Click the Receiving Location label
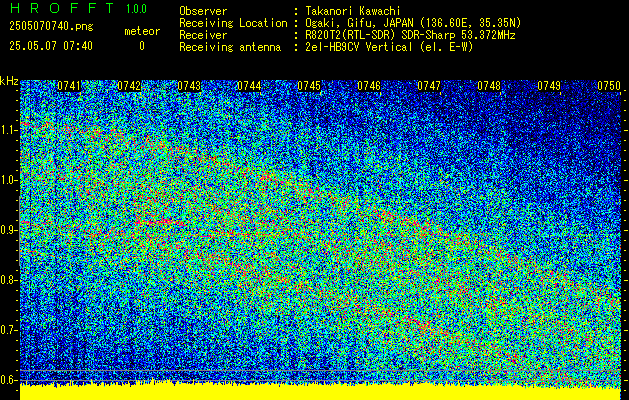 [x=233, y=23]
